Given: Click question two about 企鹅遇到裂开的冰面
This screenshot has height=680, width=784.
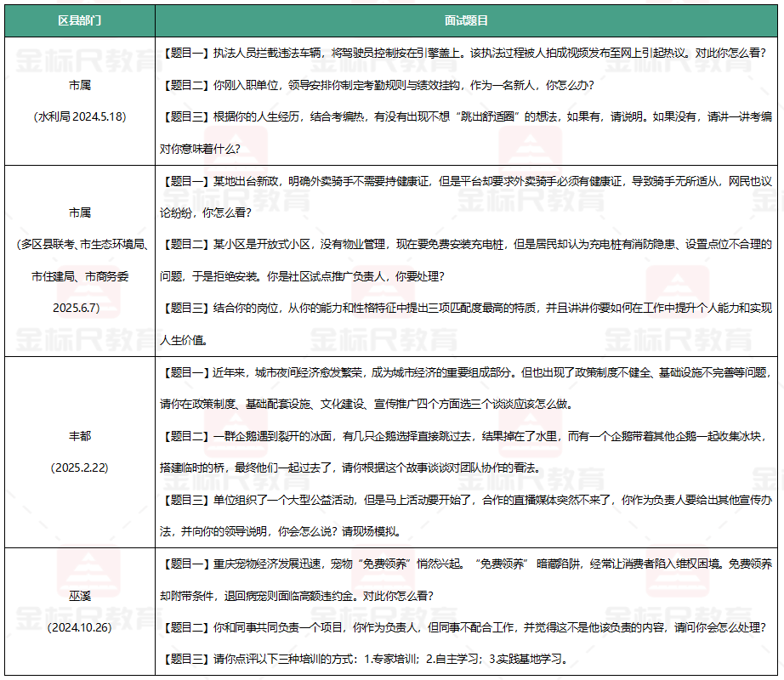Looking at the screenshot, I should click(463, 436).
